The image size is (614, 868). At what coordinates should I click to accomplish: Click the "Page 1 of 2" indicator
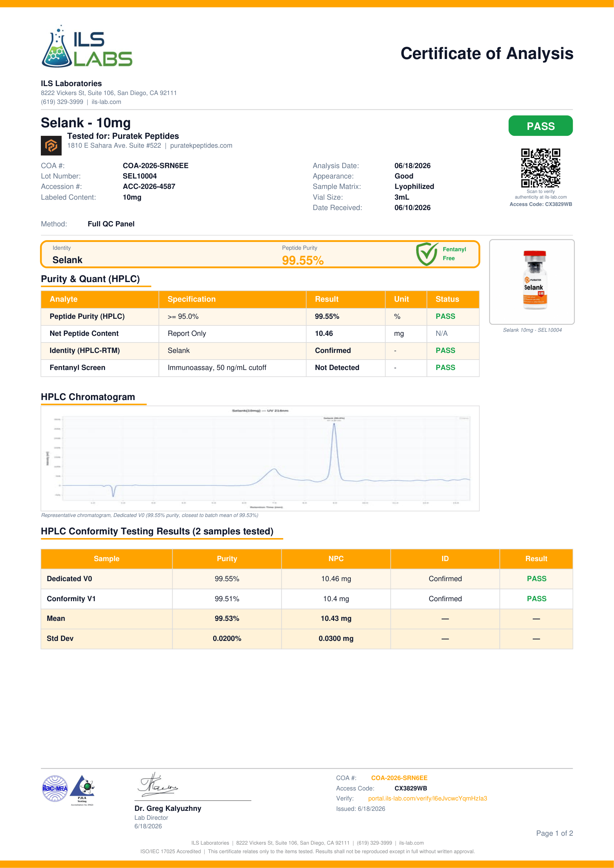point(555,833)
